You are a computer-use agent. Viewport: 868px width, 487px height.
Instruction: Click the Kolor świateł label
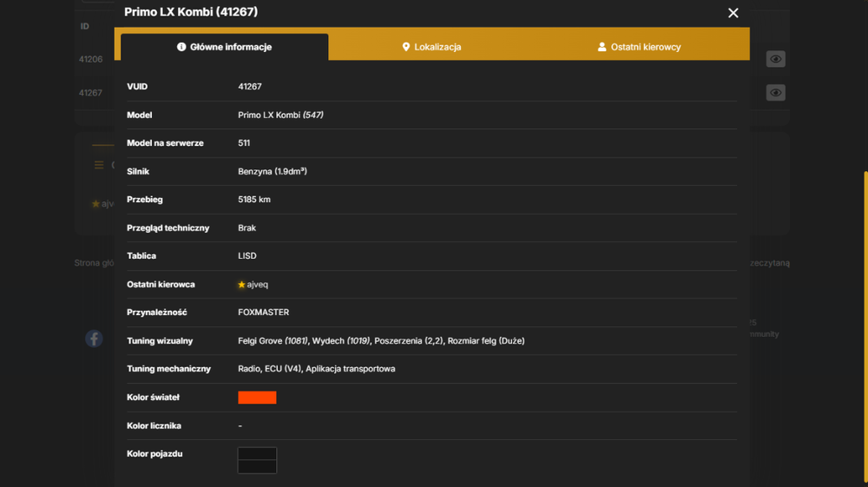click(153, 398)
